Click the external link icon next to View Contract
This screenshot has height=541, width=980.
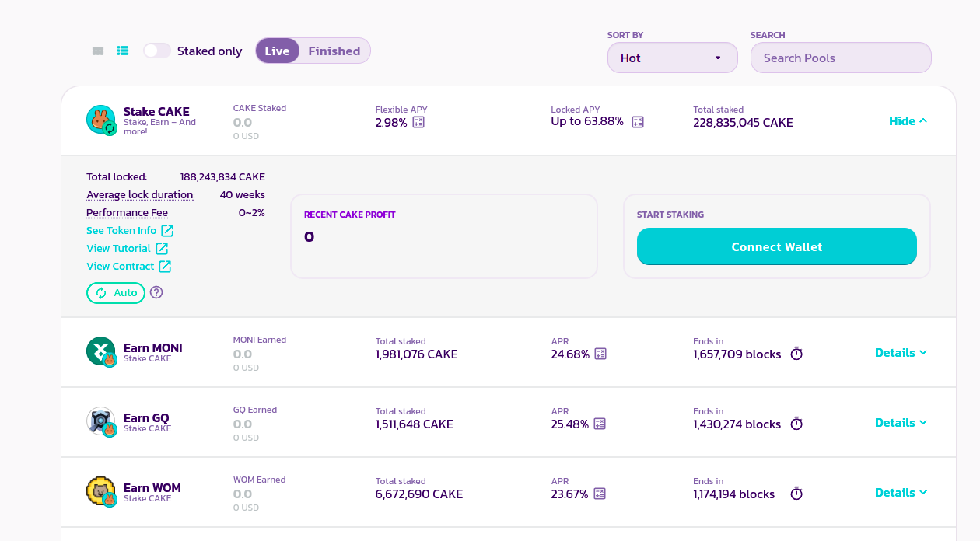tap(165, 266)
